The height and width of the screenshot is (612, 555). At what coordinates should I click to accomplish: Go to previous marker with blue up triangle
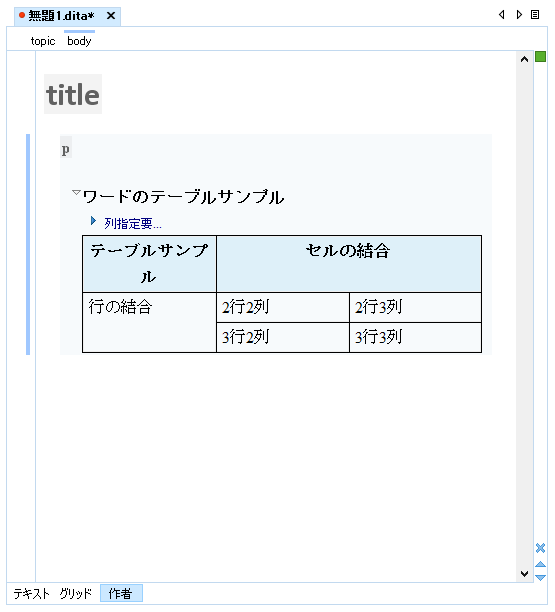(541, 564)
